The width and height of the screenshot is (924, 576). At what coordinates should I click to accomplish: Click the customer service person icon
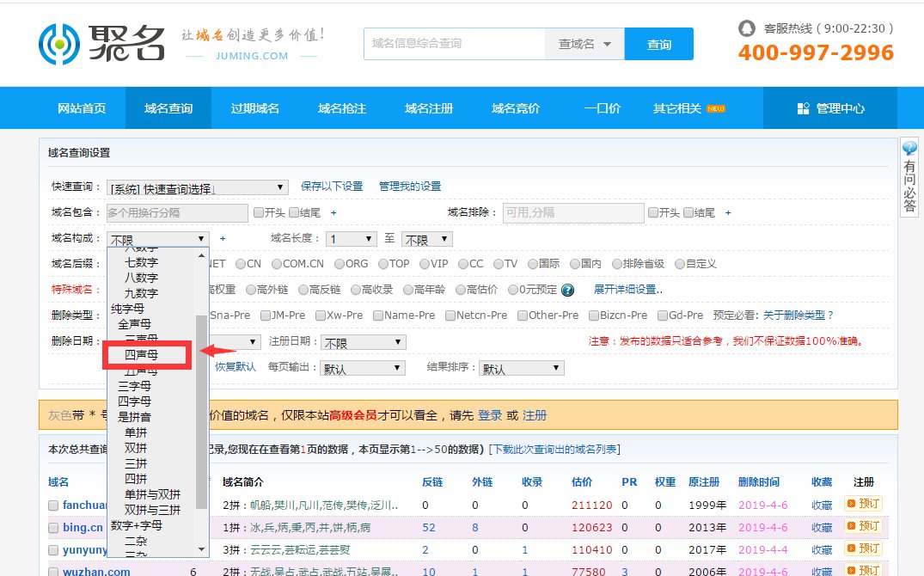coord(747,27)
